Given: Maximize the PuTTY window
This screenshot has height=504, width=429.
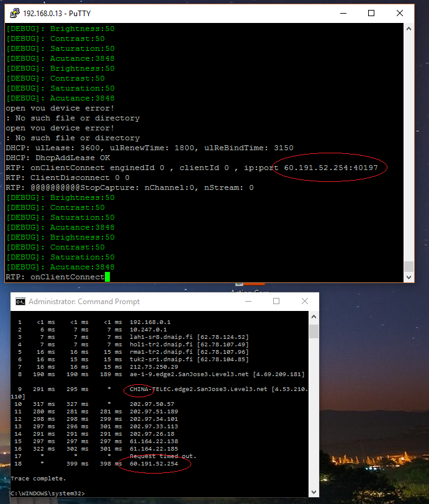Looking at the screenshot, I should tap(371, 12).
